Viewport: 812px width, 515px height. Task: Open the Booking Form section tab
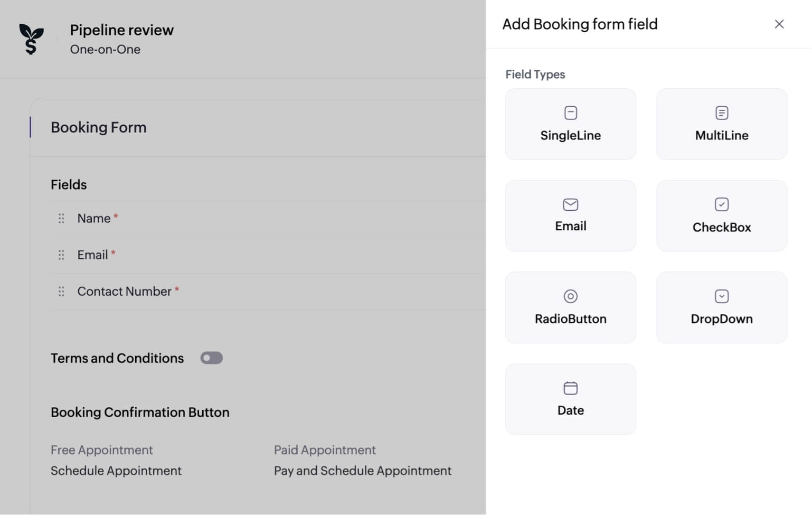tap(99, 127)
